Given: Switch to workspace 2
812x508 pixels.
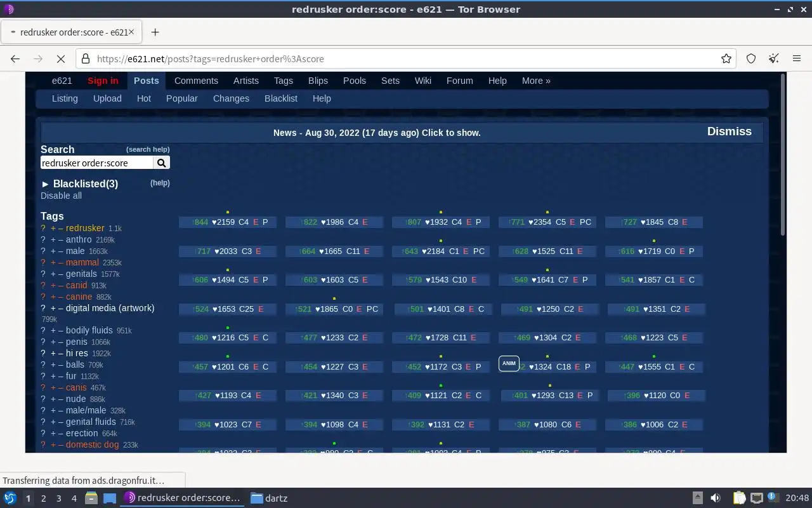Looking at the screenshot, I should [43, 498].
